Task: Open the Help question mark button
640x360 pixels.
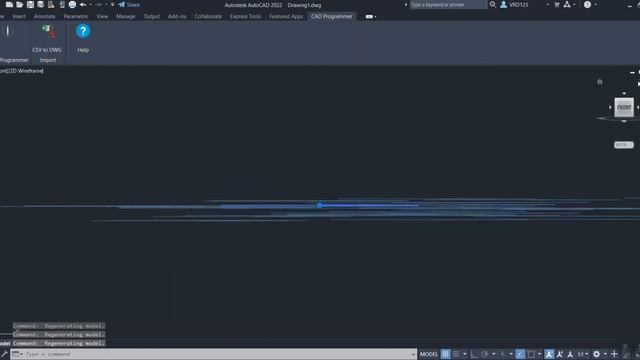Action: point(83,38)
